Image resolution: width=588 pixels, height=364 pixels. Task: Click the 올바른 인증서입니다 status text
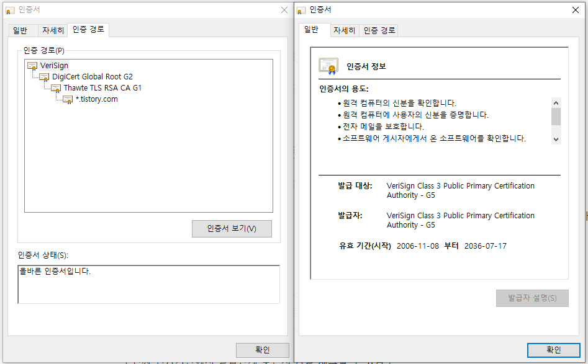coord(55,271)
